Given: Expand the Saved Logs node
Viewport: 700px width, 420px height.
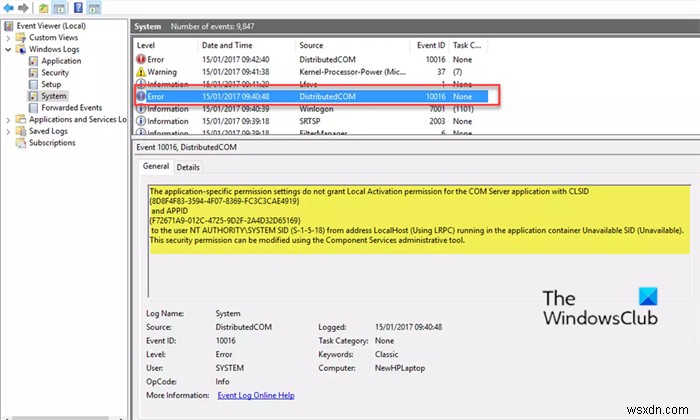Looking at the screenshot, I should tap(8, 131).
